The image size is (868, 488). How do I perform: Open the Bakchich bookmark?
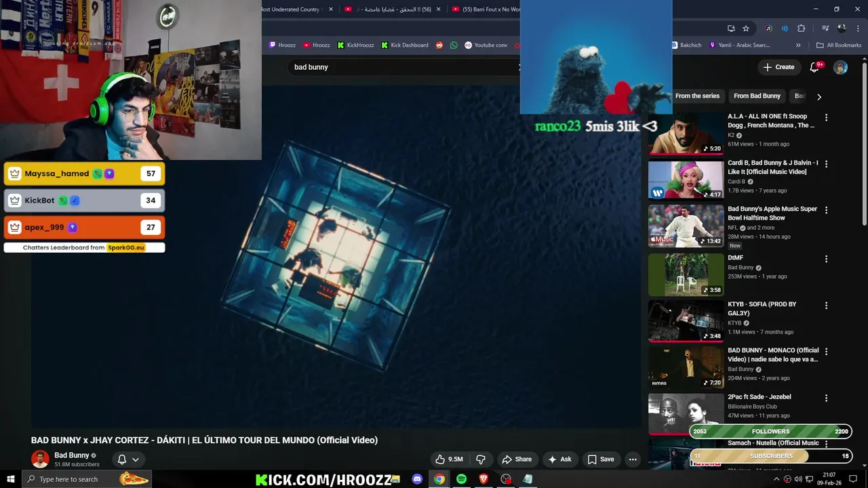click(x=686, y=45)
